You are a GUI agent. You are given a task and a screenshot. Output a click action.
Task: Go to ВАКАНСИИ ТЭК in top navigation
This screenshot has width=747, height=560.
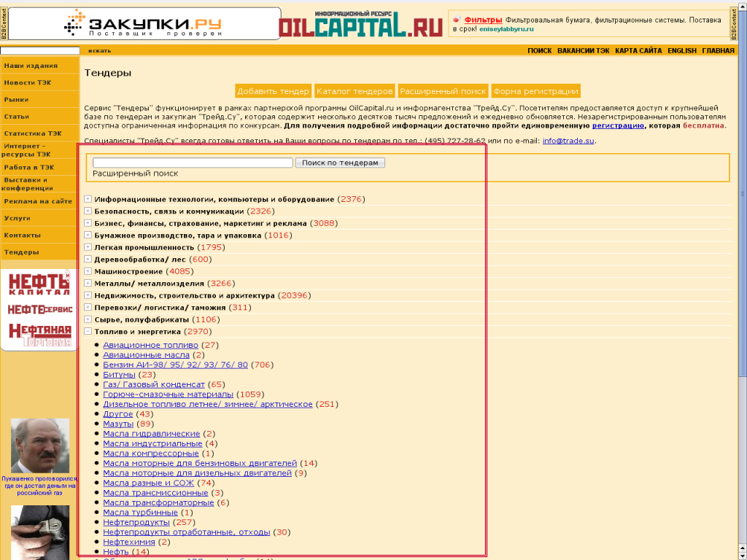pyautogui.click(x=583, y=51)
